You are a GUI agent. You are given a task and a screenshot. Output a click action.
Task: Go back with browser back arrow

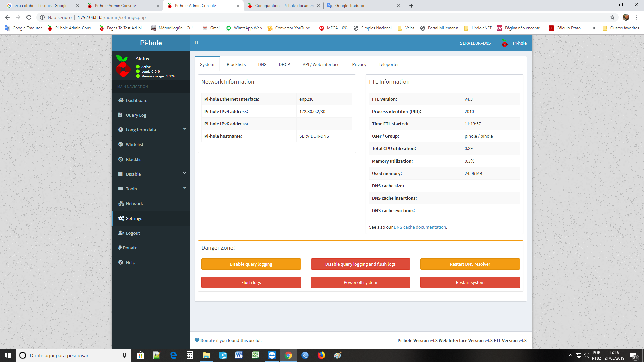[x=7, y=17]
